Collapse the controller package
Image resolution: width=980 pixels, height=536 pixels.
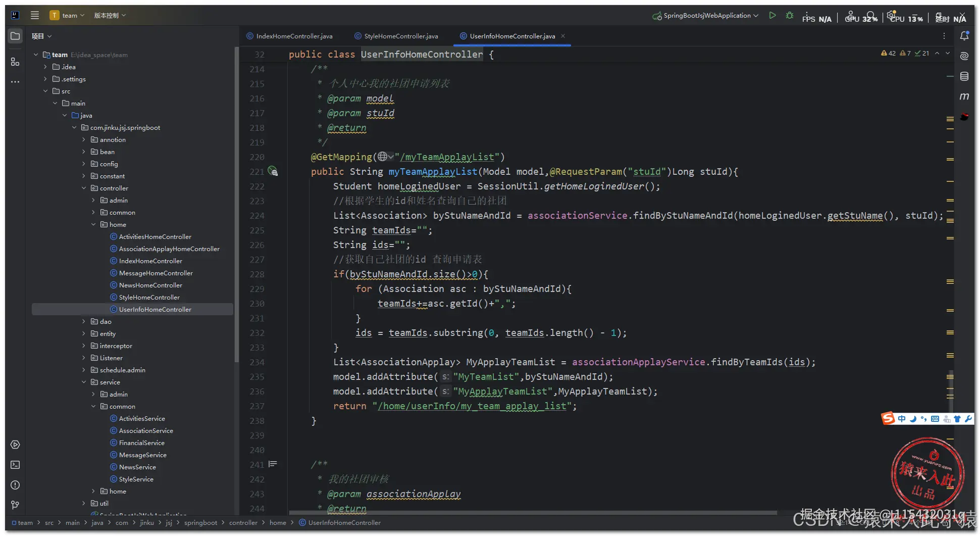click(84, 188)
